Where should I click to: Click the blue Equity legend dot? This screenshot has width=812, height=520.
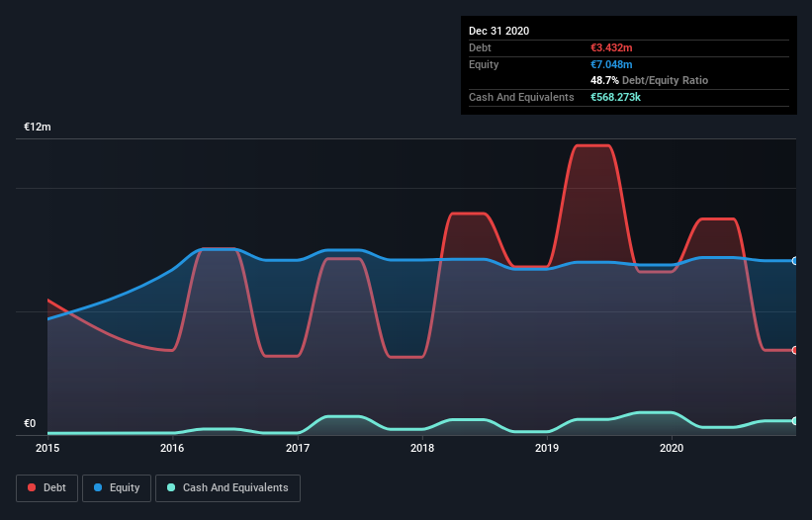coord(98,487)
